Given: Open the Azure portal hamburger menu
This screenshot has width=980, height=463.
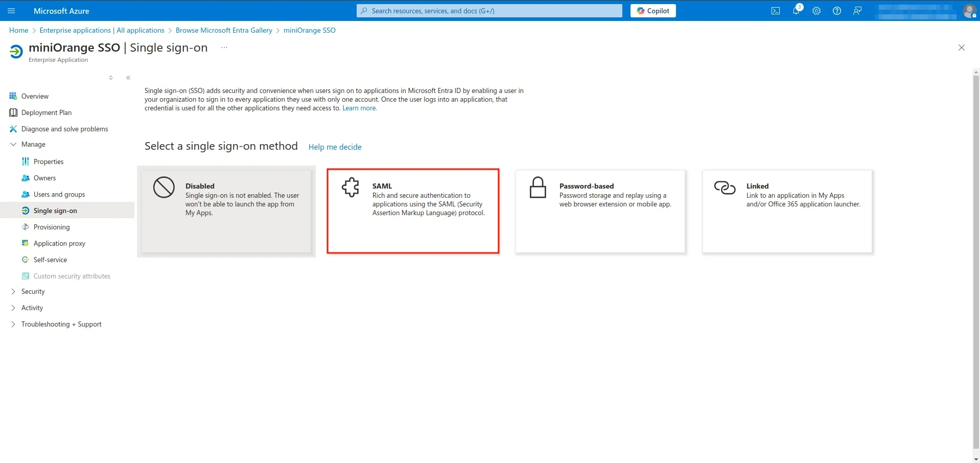Looking at the screenshot, I should pos(11,11).
